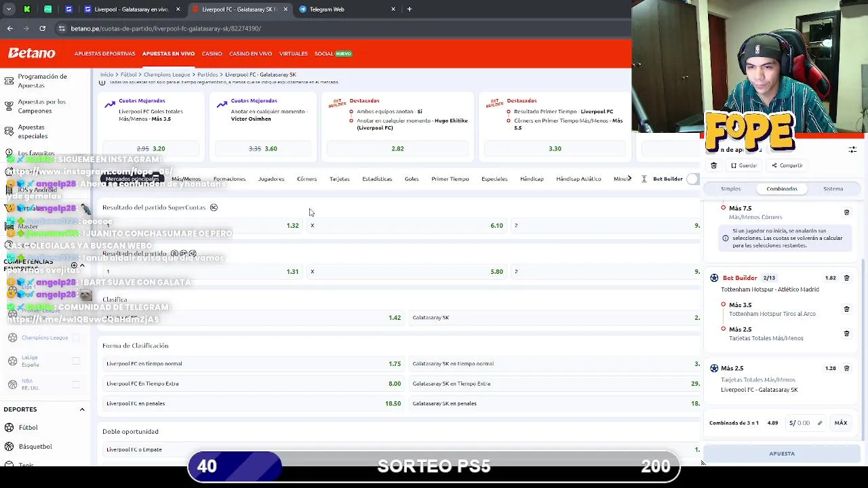This screenshot has width=868, height=488.
Task: Open Fútbol in the Deportes list
Action: (x=28, y=428)
